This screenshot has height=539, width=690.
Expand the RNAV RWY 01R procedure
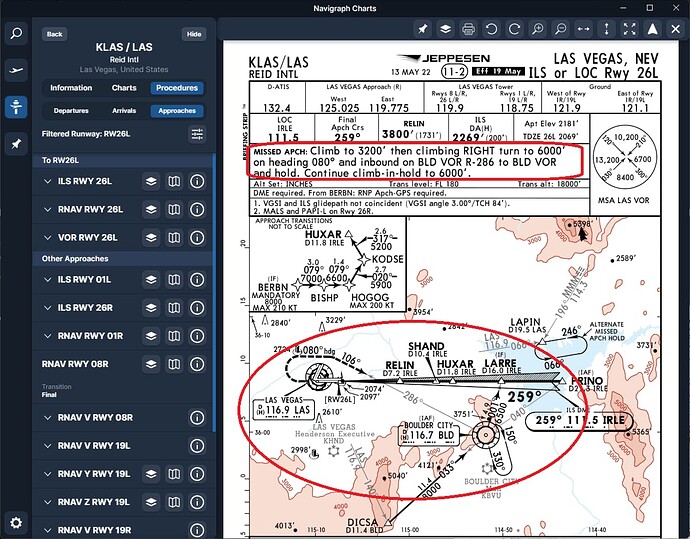pos(48,336)
